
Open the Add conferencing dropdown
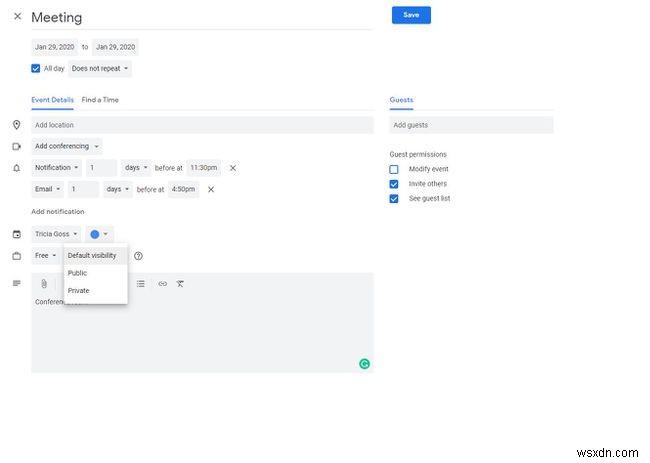click(x=67, y=146)
